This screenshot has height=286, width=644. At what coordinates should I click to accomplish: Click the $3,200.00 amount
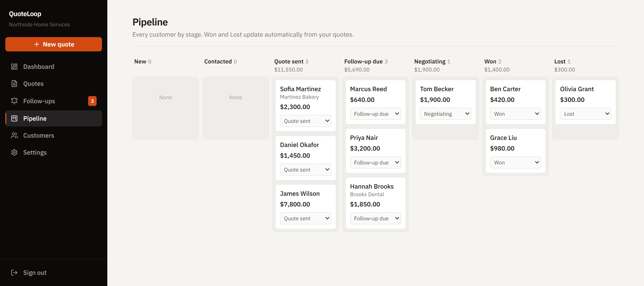click(x=365, y=148)
